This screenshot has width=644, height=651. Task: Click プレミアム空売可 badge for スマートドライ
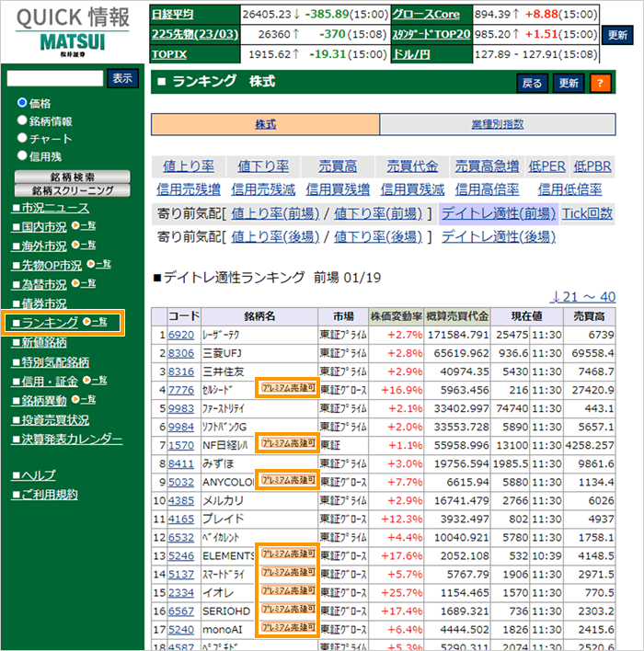click(288, 572)
